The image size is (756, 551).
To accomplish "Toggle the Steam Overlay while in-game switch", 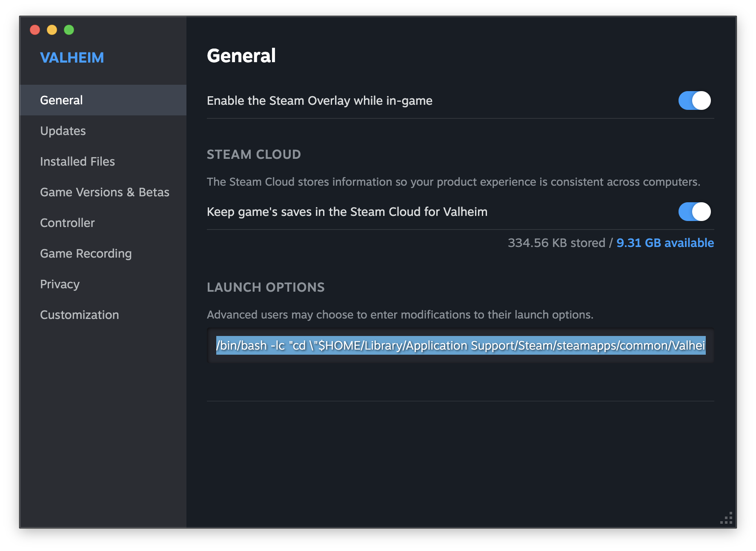I will (694, 100).
